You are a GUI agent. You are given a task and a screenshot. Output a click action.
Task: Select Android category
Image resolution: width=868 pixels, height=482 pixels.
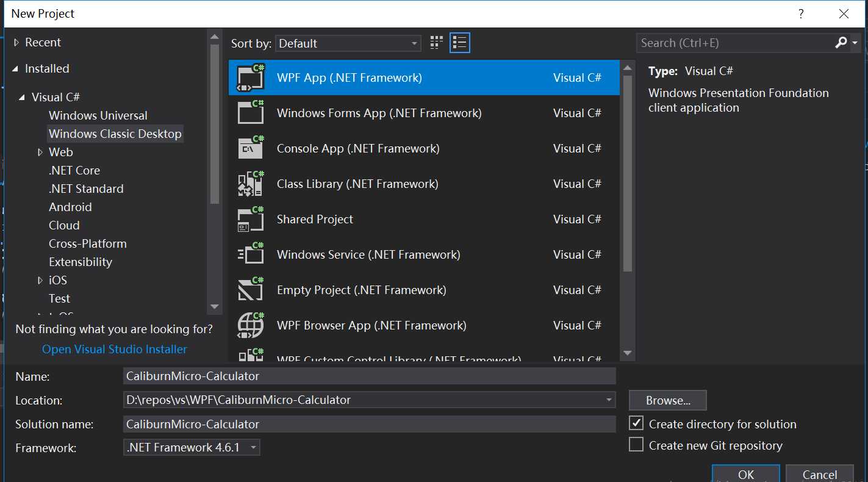70,207
